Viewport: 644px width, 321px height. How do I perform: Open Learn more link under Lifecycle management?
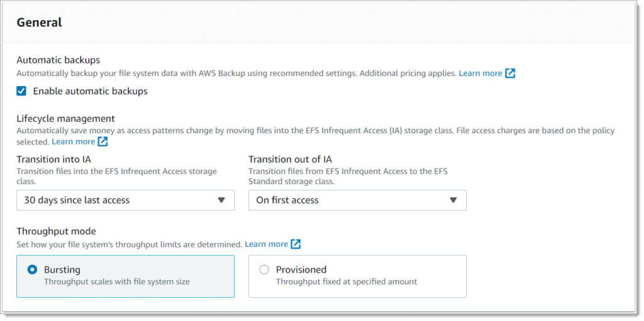(73, 141)
